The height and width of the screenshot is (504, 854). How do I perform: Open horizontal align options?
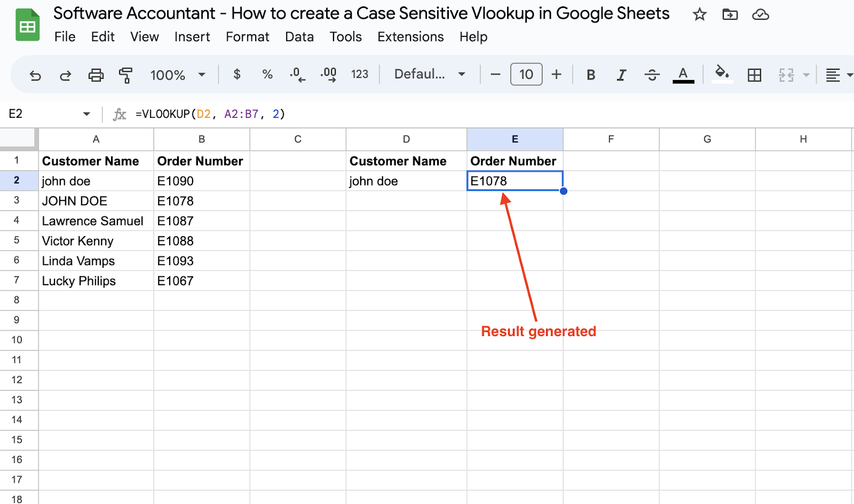(833, 75)
